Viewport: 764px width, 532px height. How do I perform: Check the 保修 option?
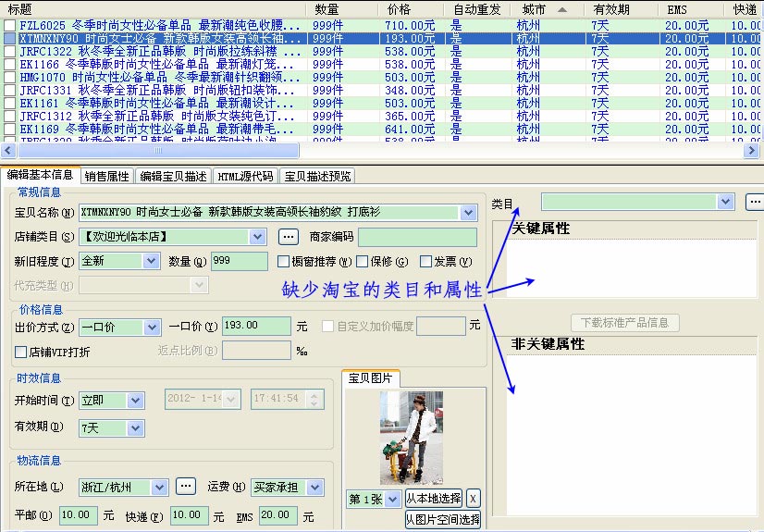click(362, 262)
